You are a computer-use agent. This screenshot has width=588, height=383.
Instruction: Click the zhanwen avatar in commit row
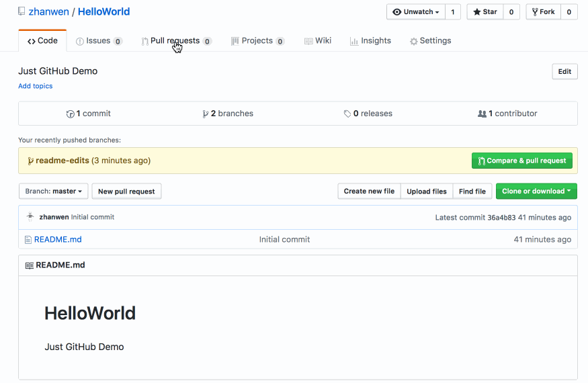(x=30, y=217)
